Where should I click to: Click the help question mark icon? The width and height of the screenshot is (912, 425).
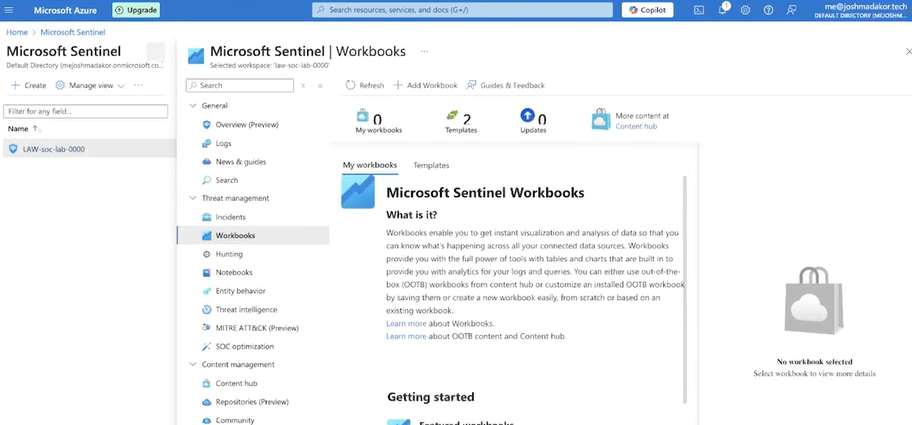click(768, 10)
